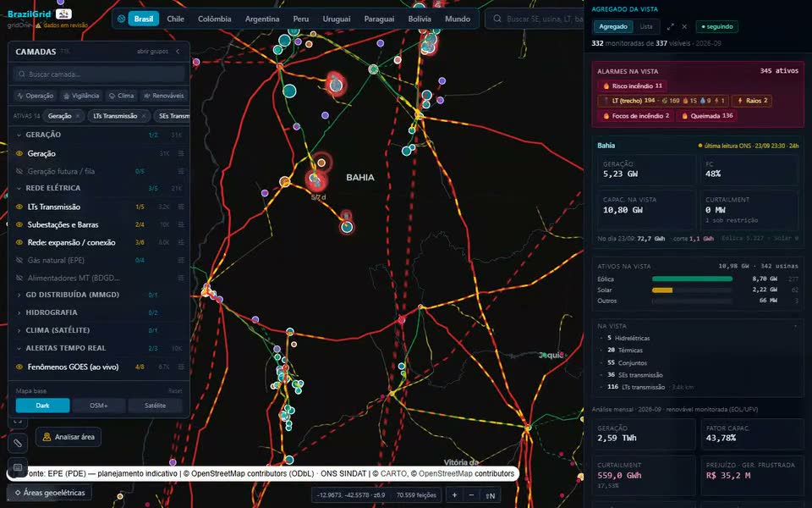Toggle the seguindo follow mode
Screen dimensions: 812x508
(x=716, y=26)
